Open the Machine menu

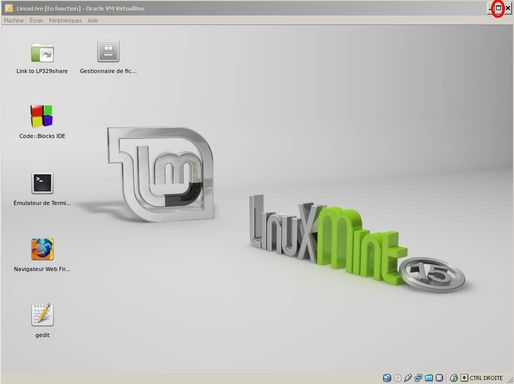tap(14, 20)
